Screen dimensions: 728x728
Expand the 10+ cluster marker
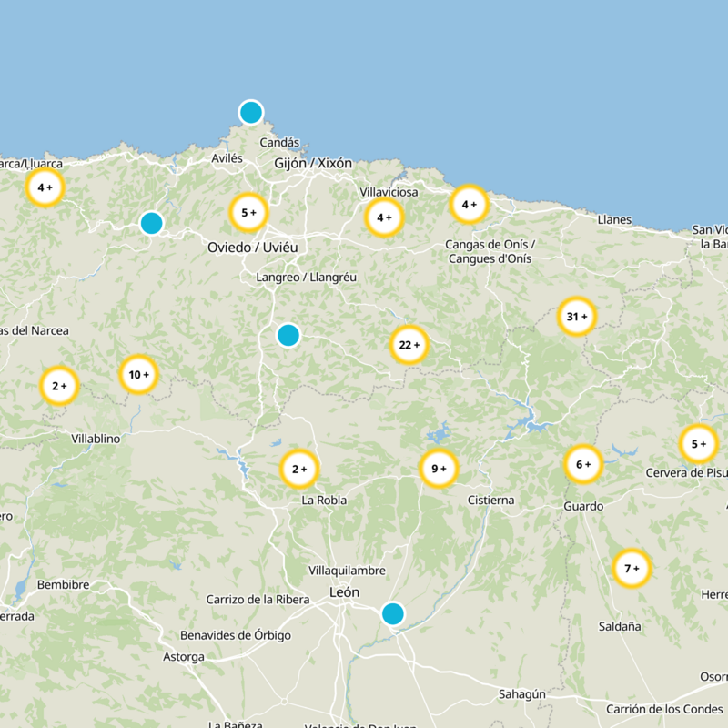click(x=139, y=375)
